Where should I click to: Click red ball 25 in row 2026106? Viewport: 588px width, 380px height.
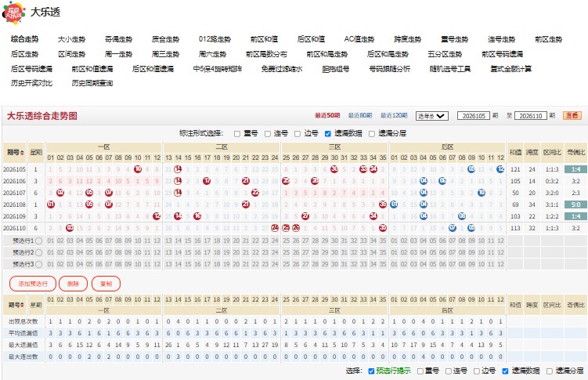286,181
